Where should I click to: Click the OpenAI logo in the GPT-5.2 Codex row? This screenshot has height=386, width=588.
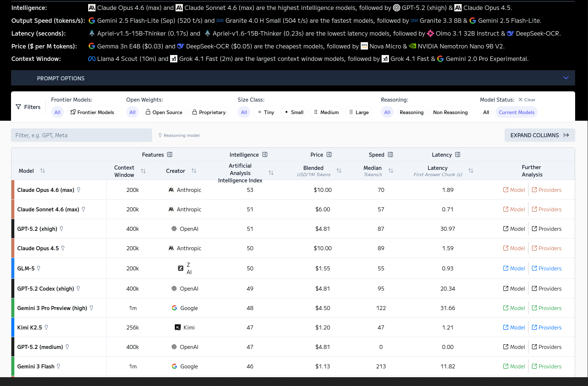pos(174,288)
